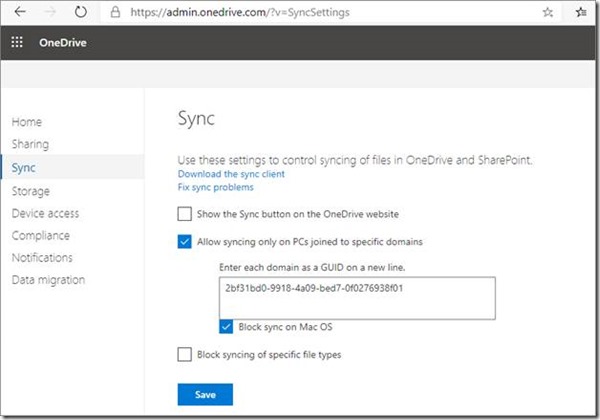
Task: Click Download the sync client link
Action: [x=231, y=174]
